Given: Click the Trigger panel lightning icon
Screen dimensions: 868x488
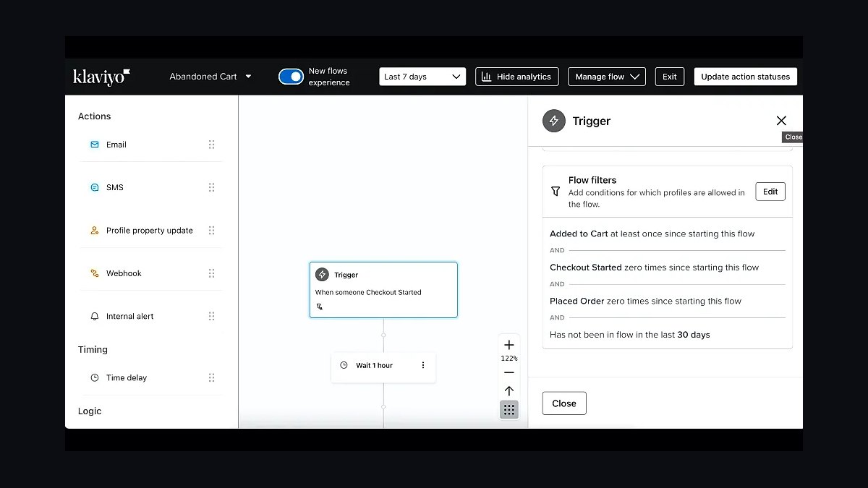Looking at the screenshot, I should [x=554, y=121].
